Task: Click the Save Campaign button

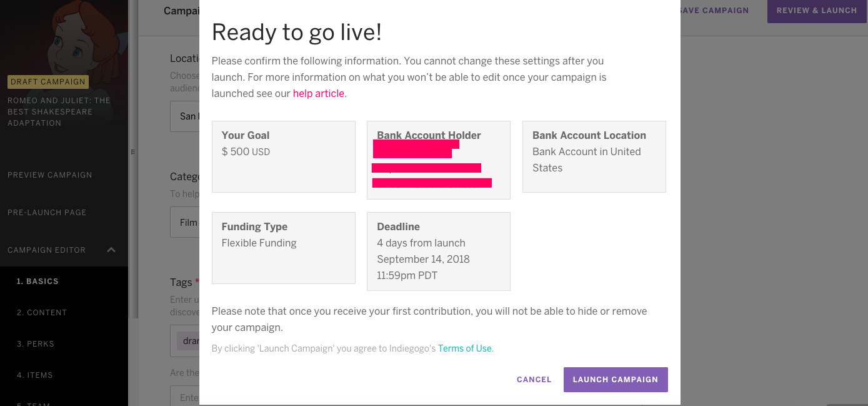Action: pyautogui.click(x=713, y=11)
